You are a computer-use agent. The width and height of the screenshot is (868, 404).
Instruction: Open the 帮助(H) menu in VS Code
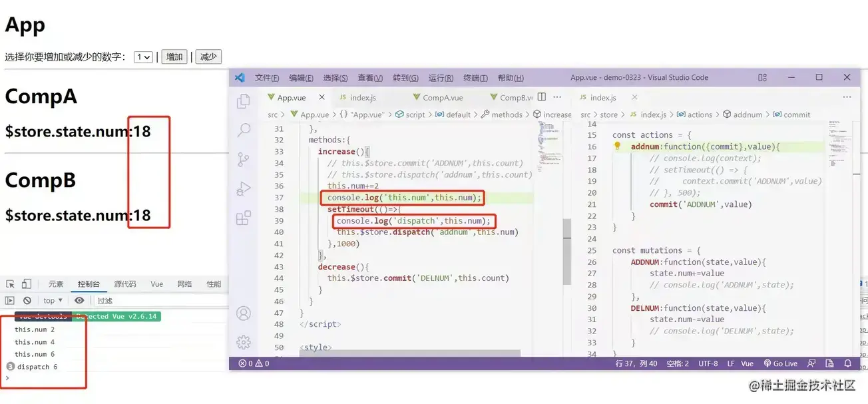(511, 78)
